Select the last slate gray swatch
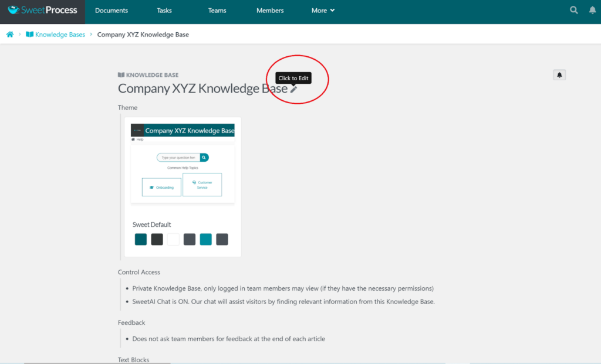This screenshot has width=601, height=364. click(222, 239)
